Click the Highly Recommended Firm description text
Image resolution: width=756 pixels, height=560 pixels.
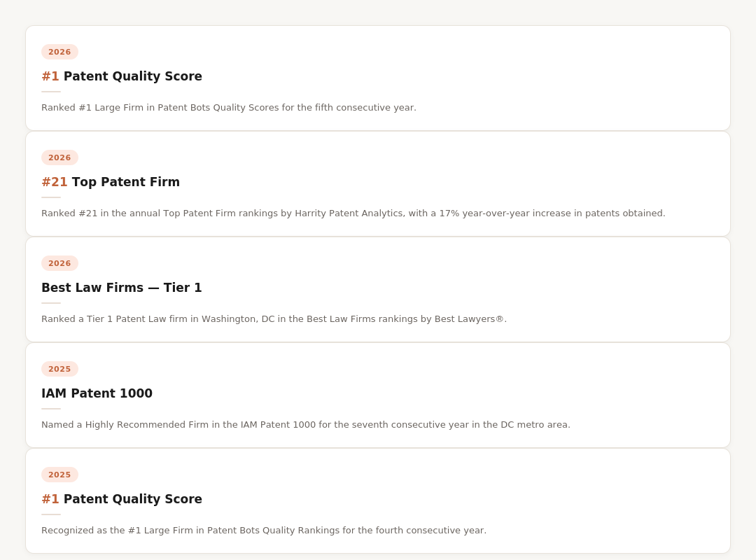point(305,425)
